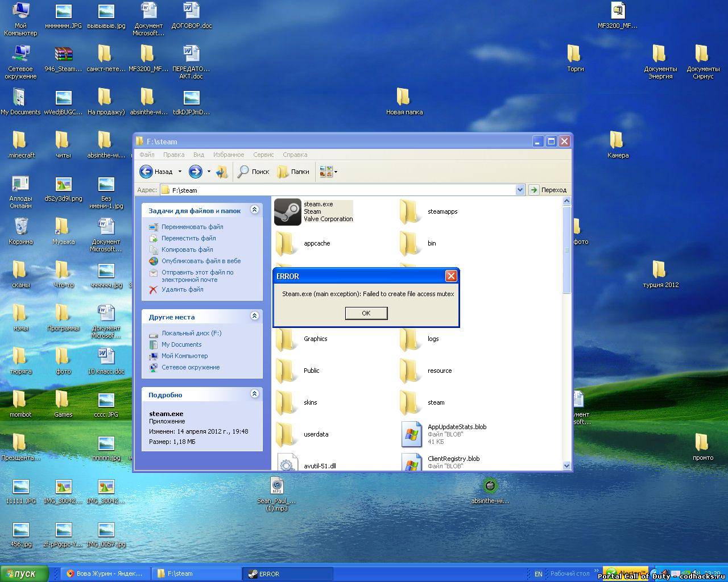Open the Graphics folder

(286, 339)
